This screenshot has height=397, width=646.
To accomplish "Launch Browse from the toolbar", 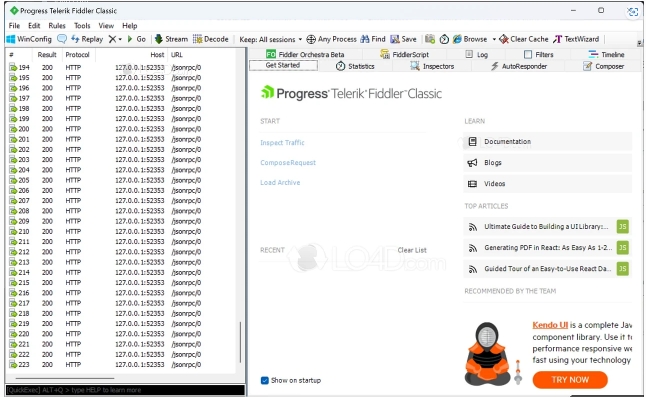I will tap(470, 39).
